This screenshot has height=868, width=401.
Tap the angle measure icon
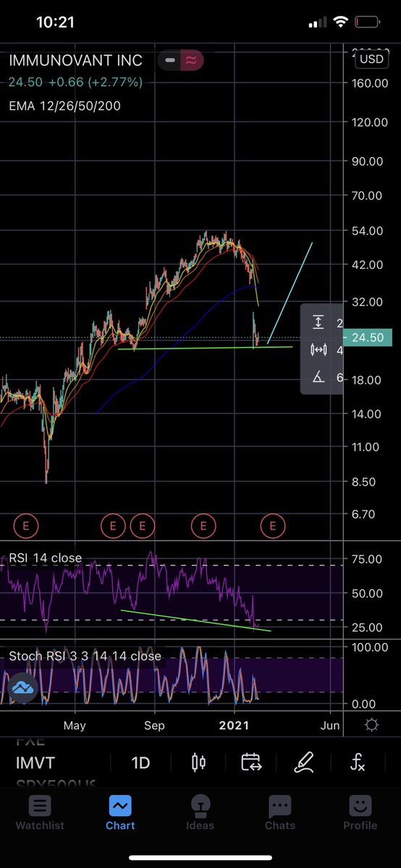[x=318, y=377]
